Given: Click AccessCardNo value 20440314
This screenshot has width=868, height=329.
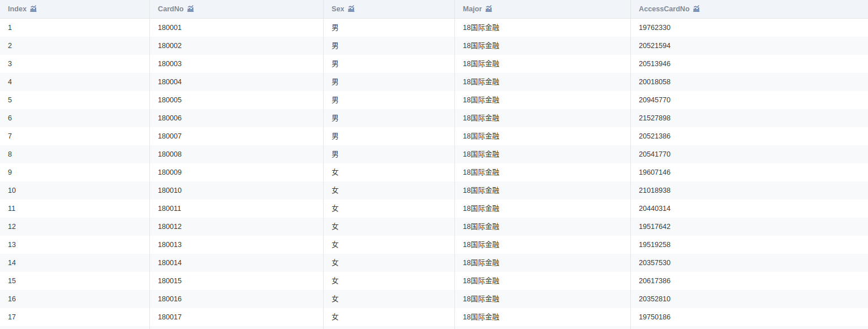Looking at the screenshot, I should (655, 209).
